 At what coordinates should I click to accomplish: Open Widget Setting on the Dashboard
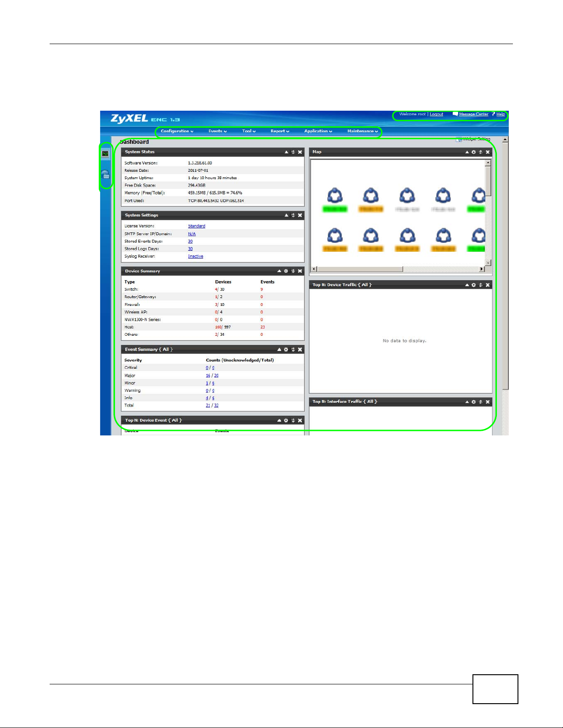(473, 139)
